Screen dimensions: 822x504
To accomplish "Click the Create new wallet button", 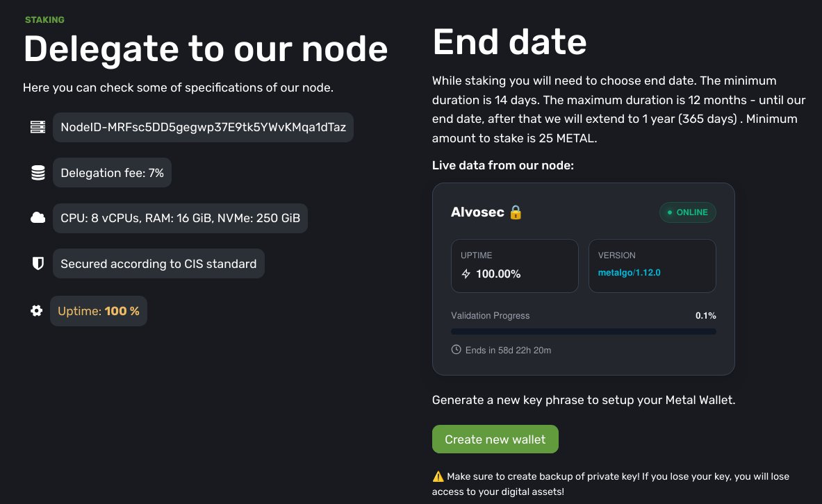I will point(495,439).
